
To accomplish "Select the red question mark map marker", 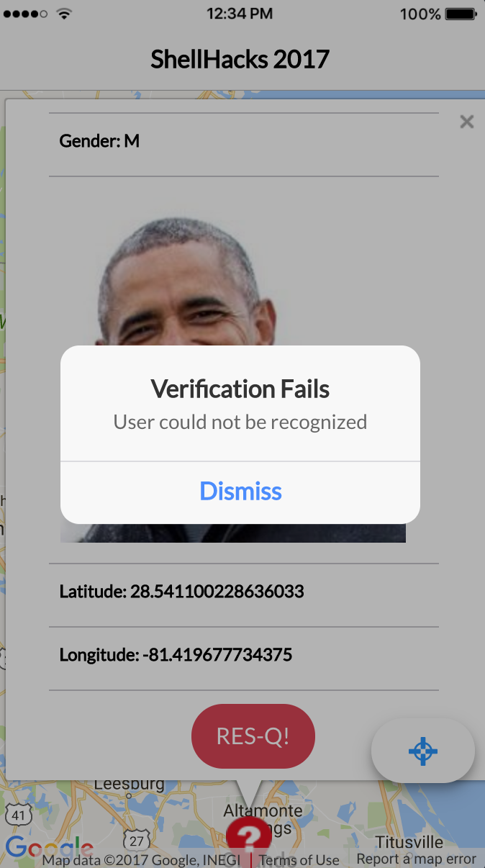I will point(248,838).
